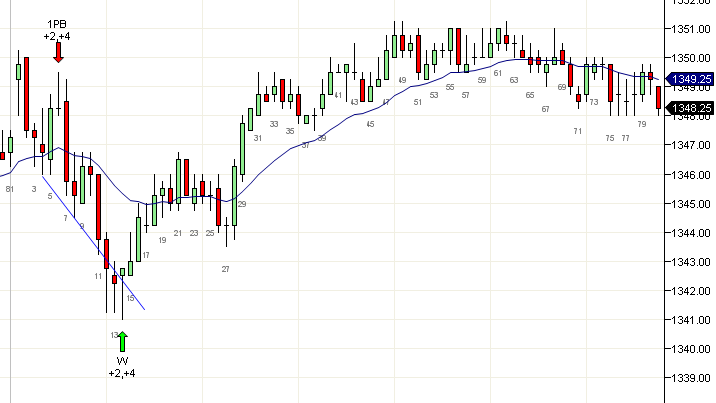The width and height of the screenshot is (716, 403).
Task: Click the 1339.00 price axis label
Action: click(693, 378)
